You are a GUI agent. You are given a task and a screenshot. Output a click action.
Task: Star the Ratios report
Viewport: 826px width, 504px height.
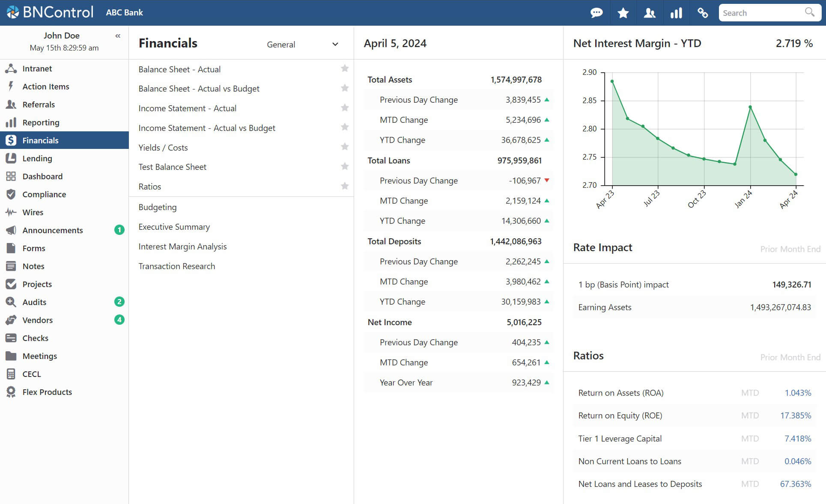tap(345, 186)
